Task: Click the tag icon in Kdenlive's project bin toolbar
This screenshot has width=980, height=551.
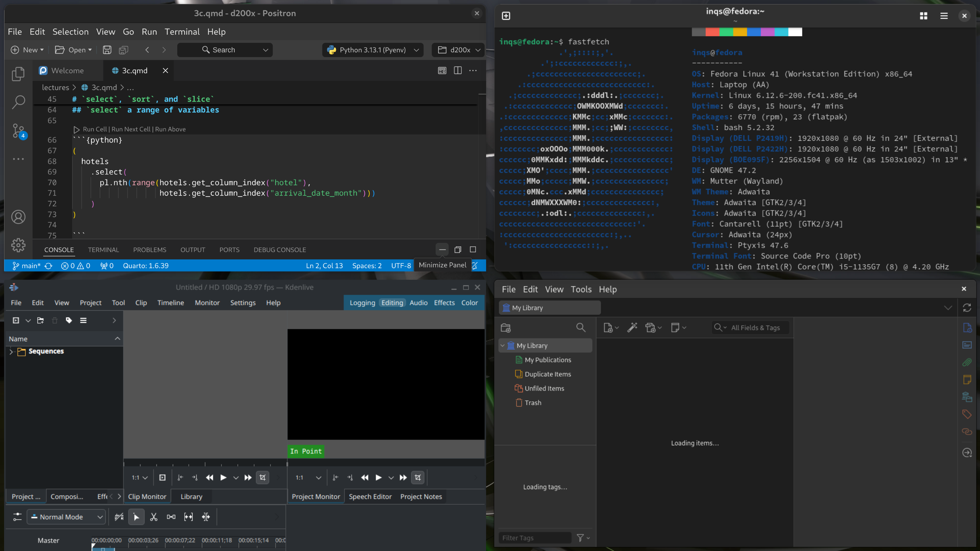Action: coord(69,320)
